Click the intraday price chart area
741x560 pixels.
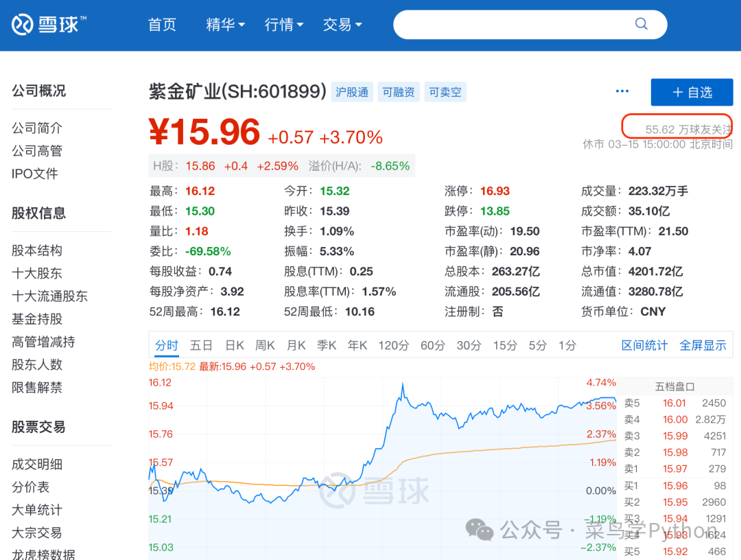pos(382,468)
